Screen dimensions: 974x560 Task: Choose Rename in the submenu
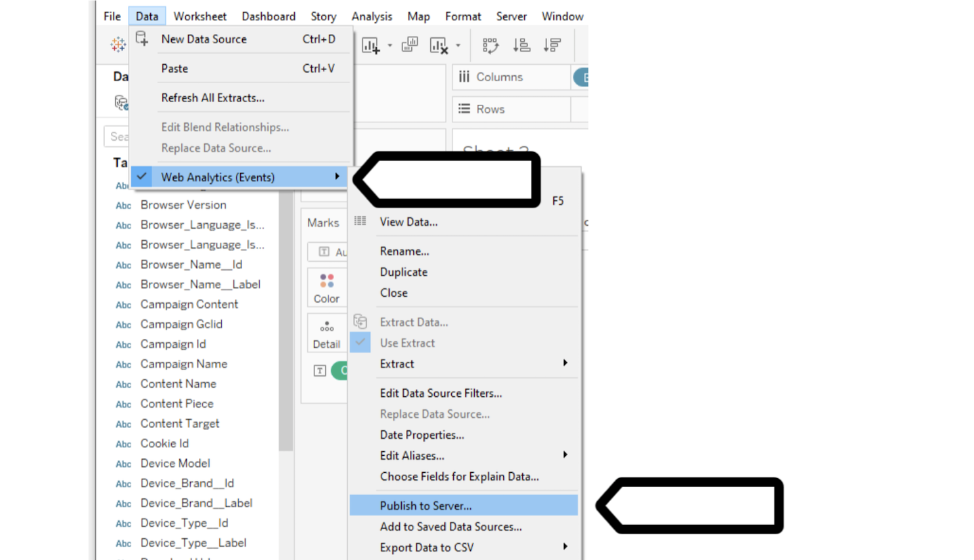point(464,251)
